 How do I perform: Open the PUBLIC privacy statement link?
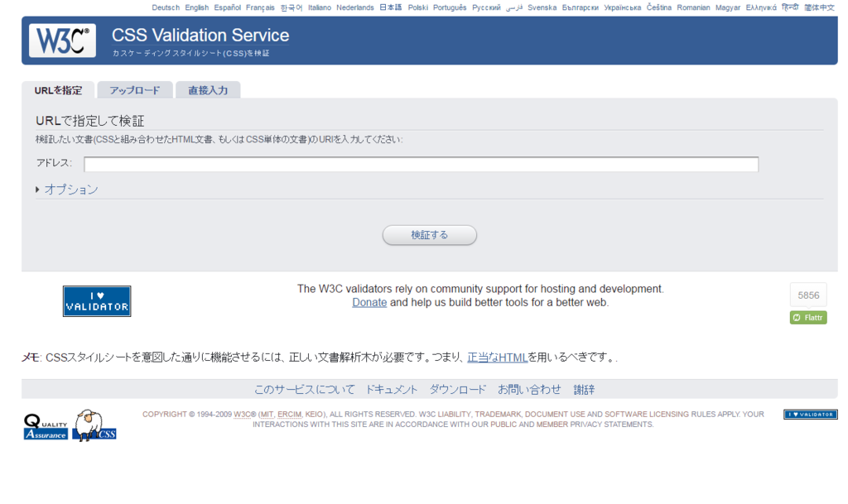(504, 425)
